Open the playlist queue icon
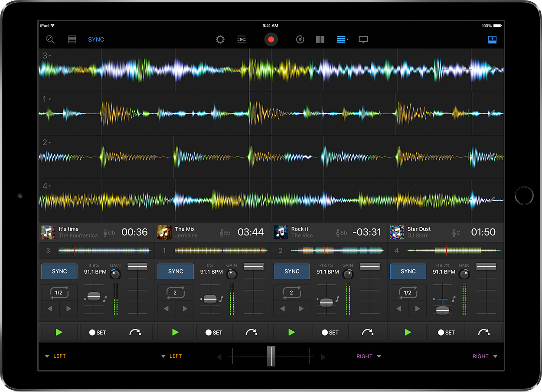Image resolution: width=542 pixels, height=392 pixels. [242, 39]
